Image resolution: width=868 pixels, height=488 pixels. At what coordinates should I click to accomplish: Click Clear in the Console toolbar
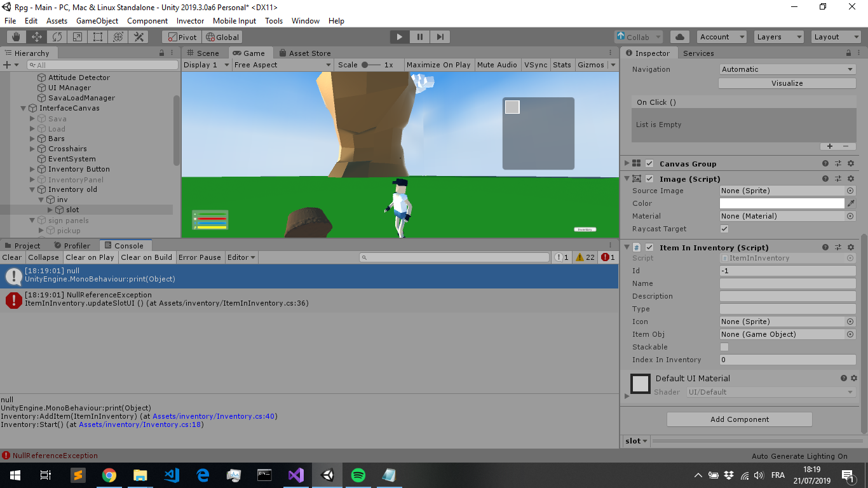11,257
